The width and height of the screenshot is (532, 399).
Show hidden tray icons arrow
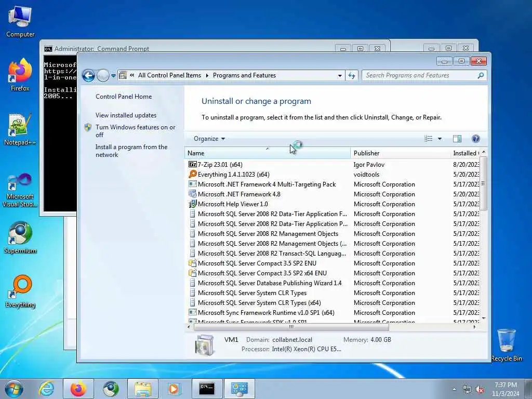tap(454, 390)
